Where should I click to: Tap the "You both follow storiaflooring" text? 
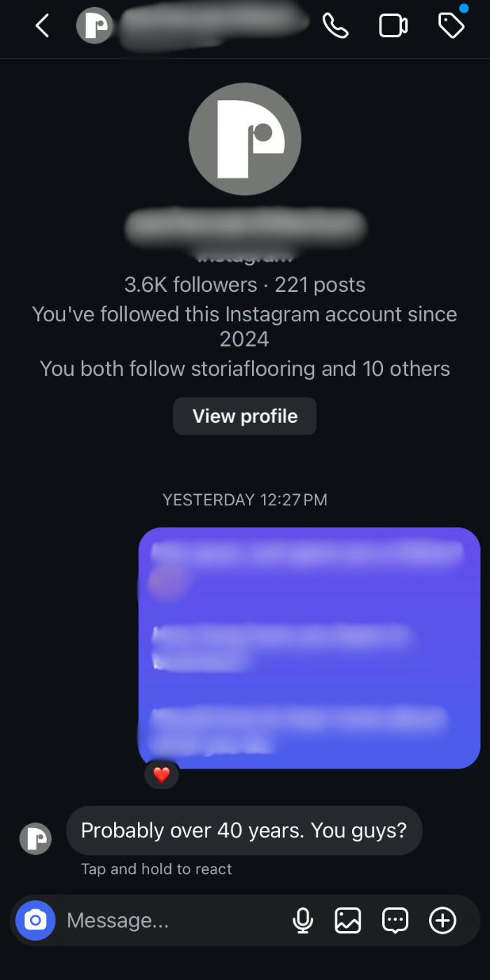pos(245,368)
